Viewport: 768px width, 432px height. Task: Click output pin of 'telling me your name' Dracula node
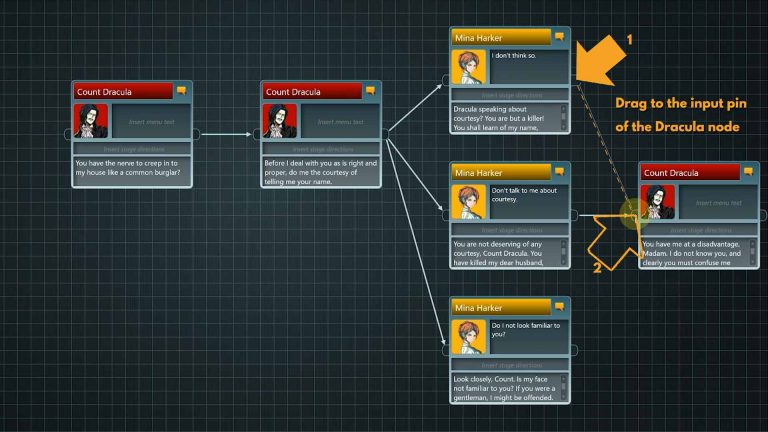coord(385,134)
